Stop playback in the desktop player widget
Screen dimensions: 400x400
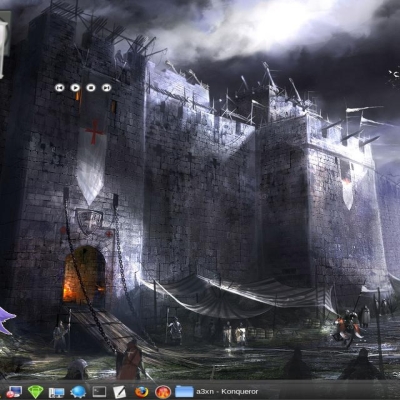tap(91, 88)
